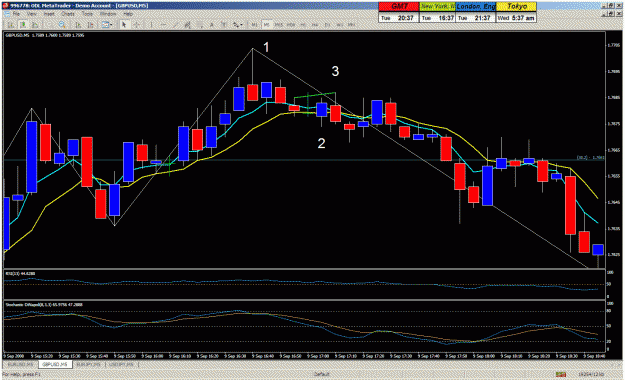Toggle chart auto scroll
Viewport: 625px width, 380px height.
(x=78, y=25)
